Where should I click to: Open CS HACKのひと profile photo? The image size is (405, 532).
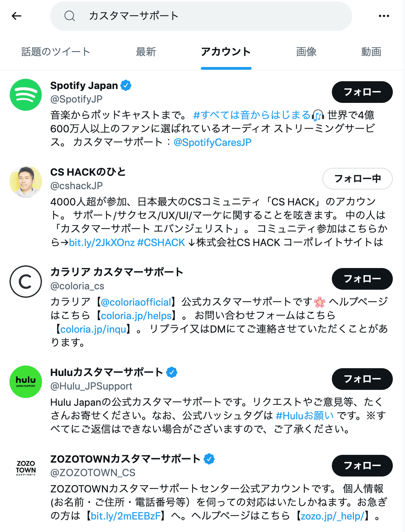point(26,182)
